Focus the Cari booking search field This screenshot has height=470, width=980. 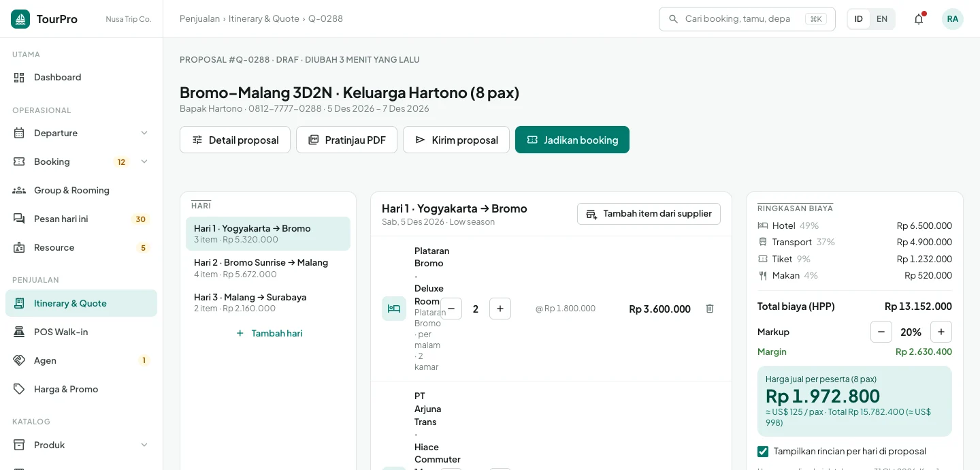pos(747,19)
